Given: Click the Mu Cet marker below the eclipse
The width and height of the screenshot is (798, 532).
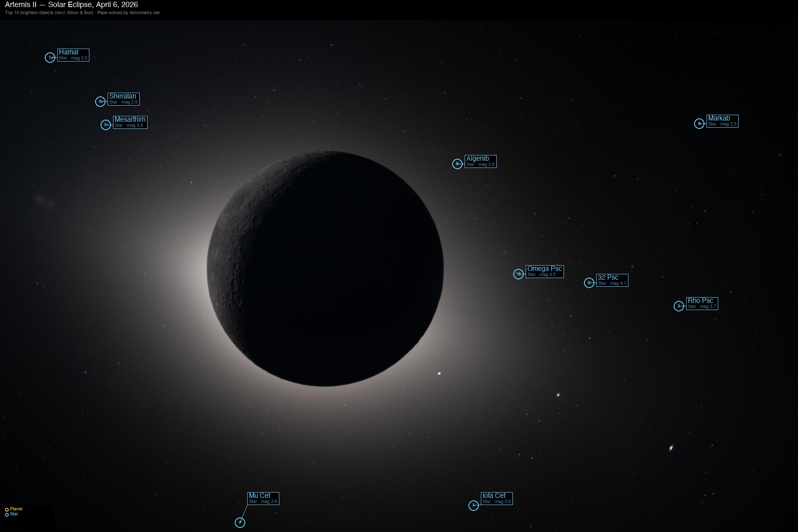Looking at the screenshot, I should coord(240,522).
